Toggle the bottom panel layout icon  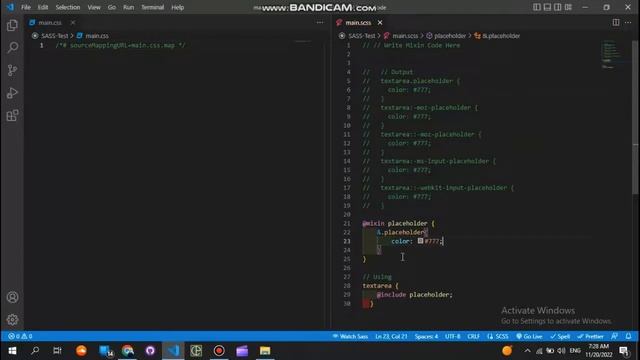[x=547, y=7]
